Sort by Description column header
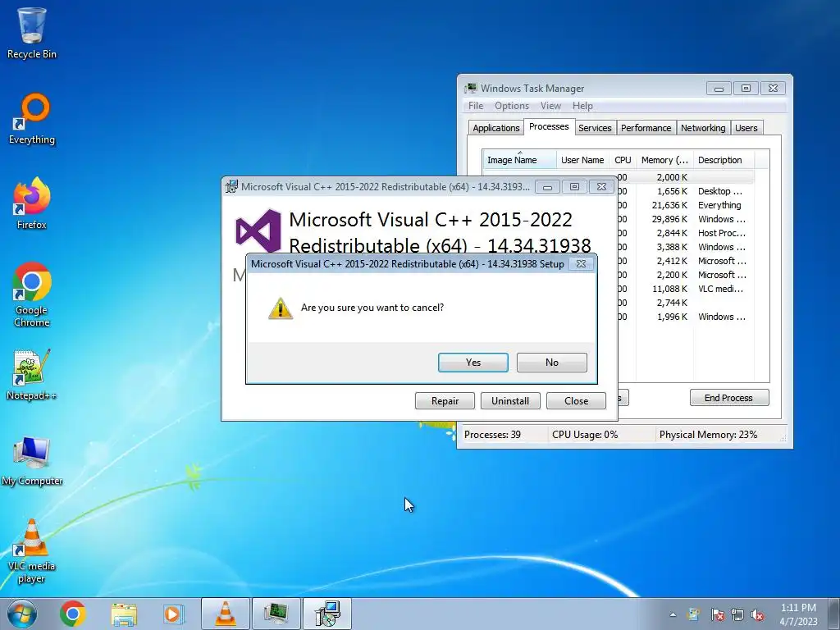 [x=724, y=160]
